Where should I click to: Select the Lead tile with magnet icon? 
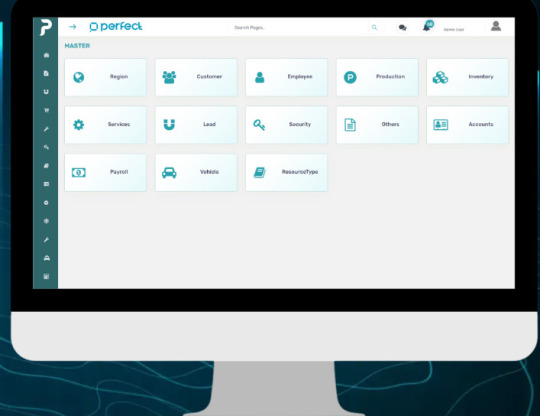click(196, 125)
